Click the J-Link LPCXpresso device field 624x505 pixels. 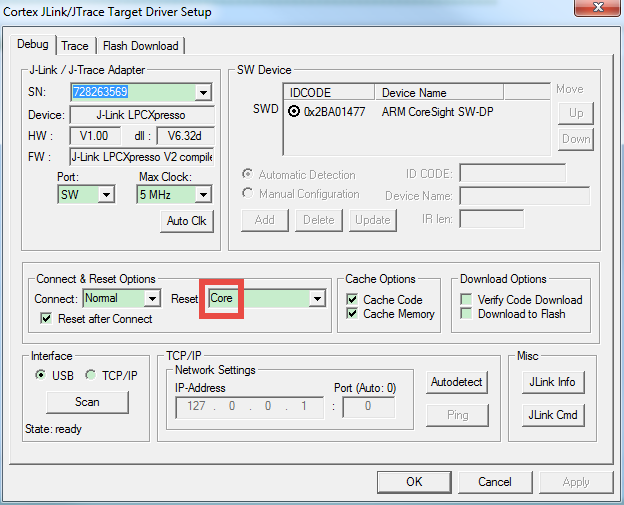[142, 115]
